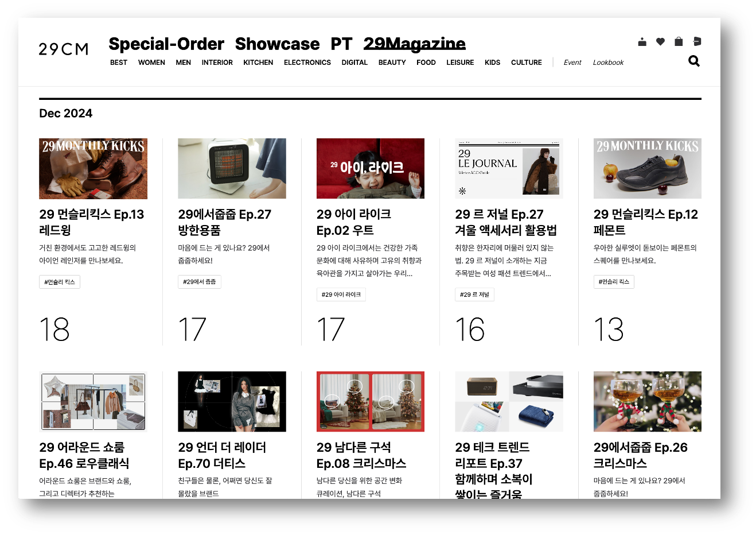Image resolution: width=756 pixels, height=535 pixels.
Task: Open the 언더 더 레이더 black thumbnail
Action: point(232,401)
